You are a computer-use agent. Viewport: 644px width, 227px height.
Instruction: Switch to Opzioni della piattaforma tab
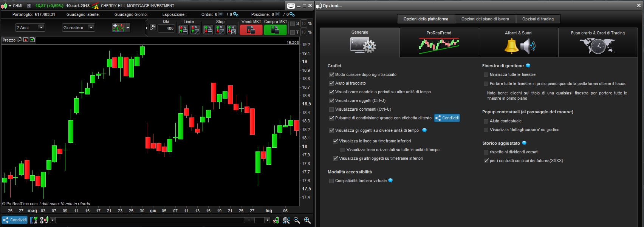(426, 19)
